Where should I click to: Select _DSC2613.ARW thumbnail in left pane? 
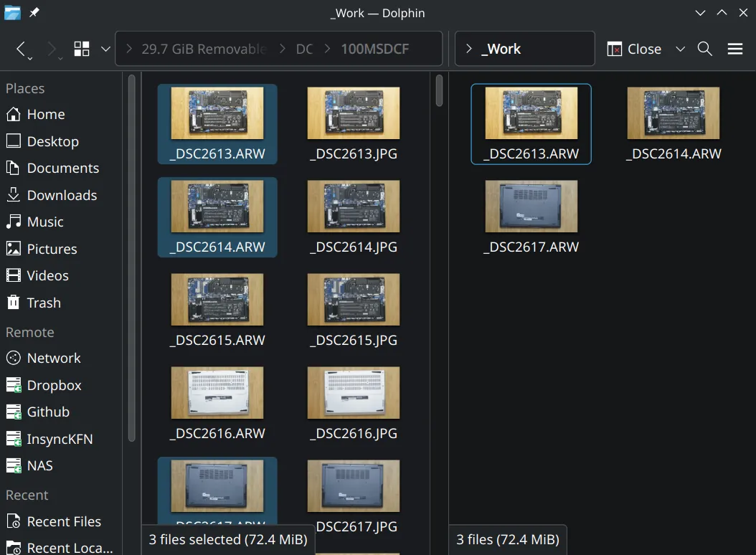point(217,113)
